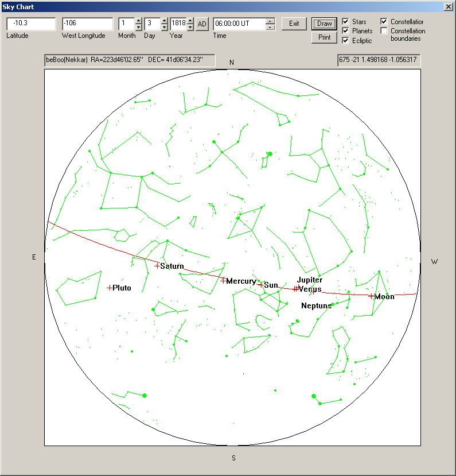Image resolution: width=456 pixels, height=476 pixels.
Task: Click the Print button
Action: pos(324,37)
